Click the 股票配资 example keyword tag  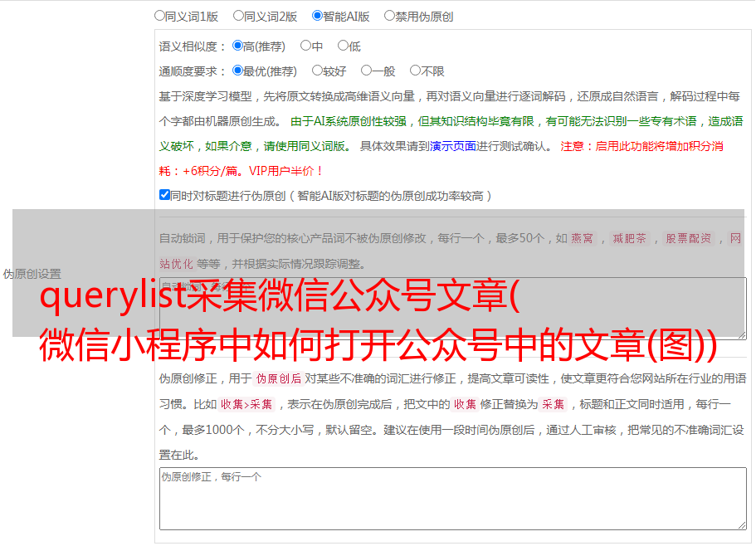689,238
